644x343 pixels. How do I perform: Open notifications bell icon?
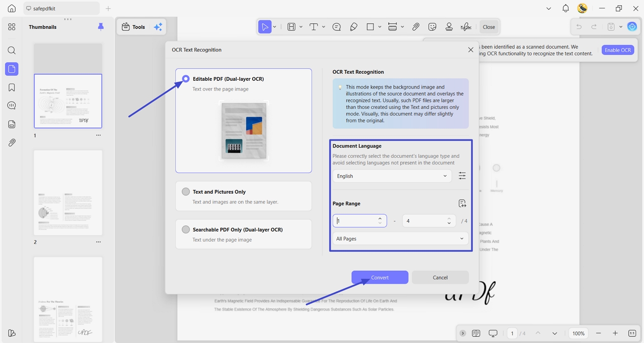coord(566,8)
